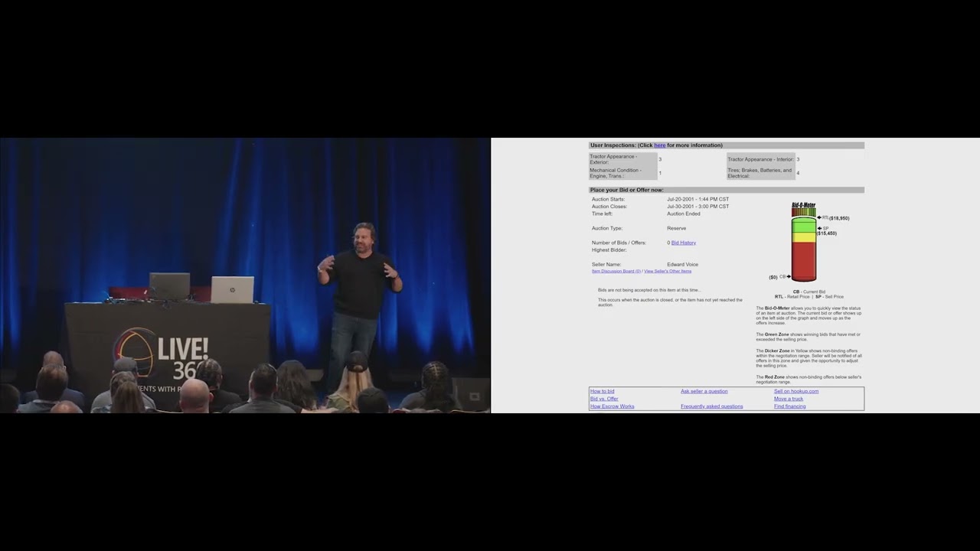This screenshot has height=551, width=980.
Task: Open the 'Bid vs. Offer' link
Action: (604, 399)
